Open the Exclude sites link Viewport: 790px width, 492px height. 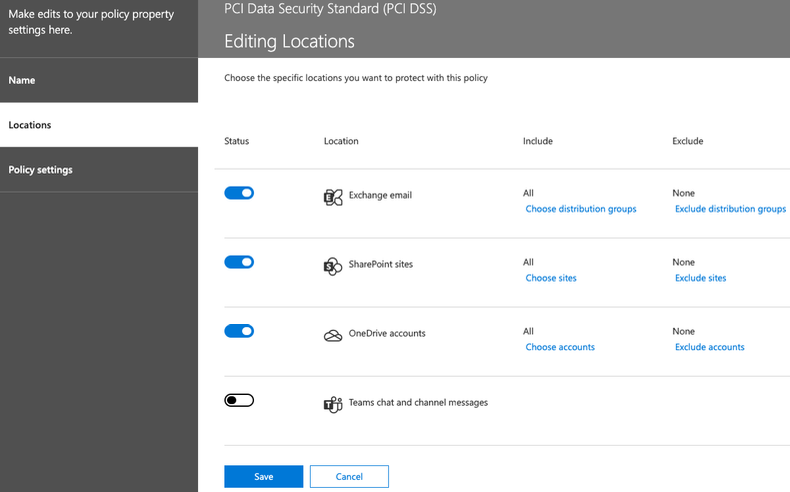click(700, 278)
